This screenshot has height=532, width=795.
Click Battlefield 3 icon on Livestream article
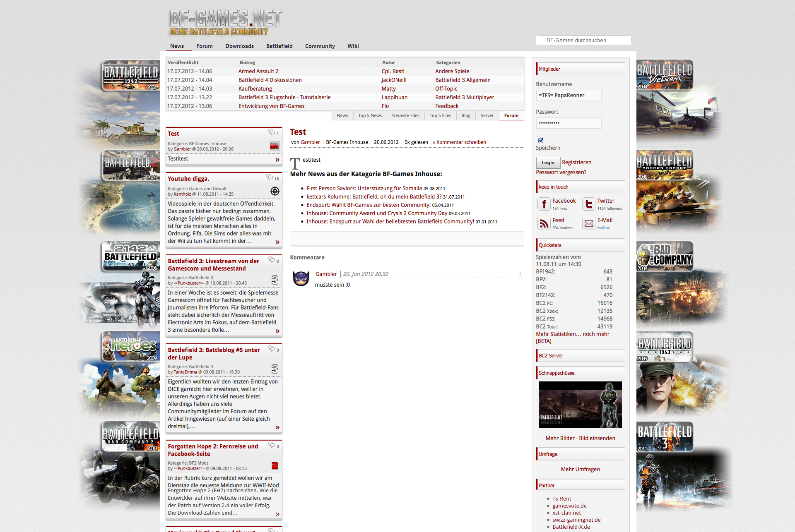275,280
